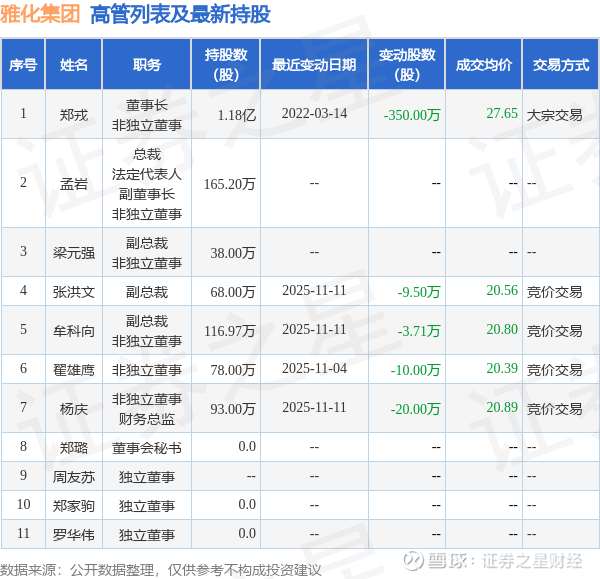
Task: Select 孟岩 in the name column
Action: coord(74,183)
